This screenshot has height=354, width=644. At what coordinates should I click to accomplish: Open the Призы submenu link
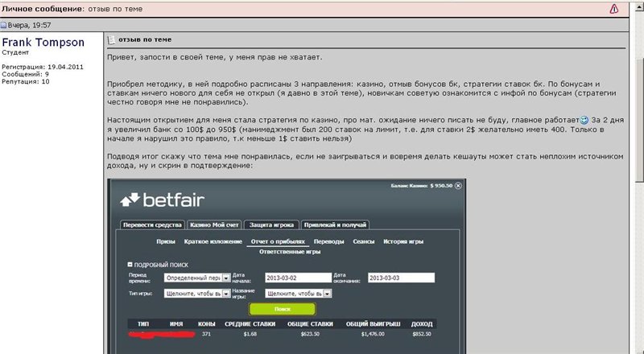tap(166, 241)
